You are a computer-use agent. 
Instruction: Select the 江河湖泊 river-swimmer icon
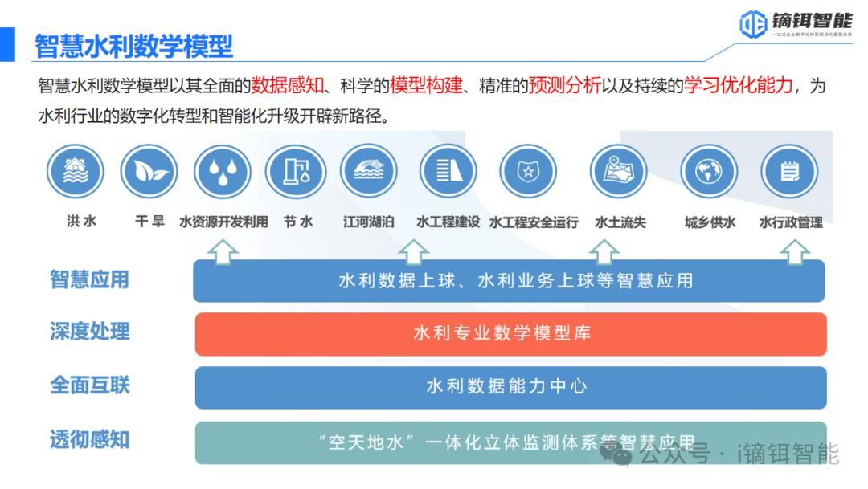coord(368,171)
